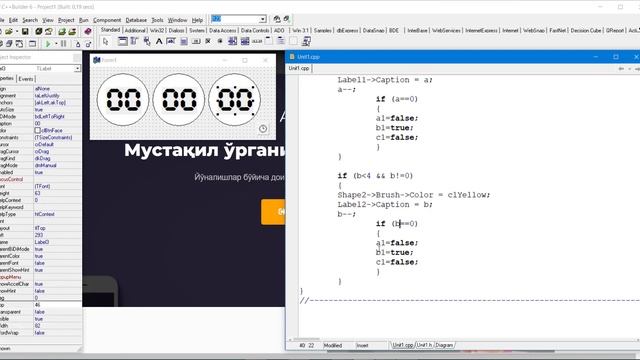Click the 'if (b<4 && b!=0)' code line

375,176
